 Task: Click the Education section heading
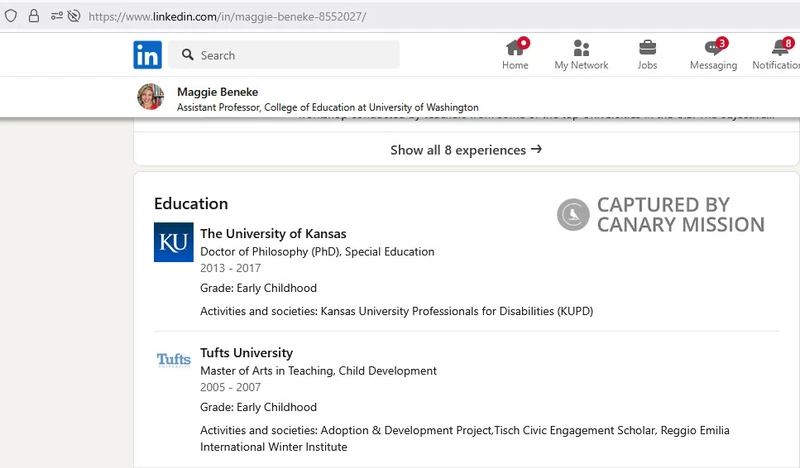(191, 204)
